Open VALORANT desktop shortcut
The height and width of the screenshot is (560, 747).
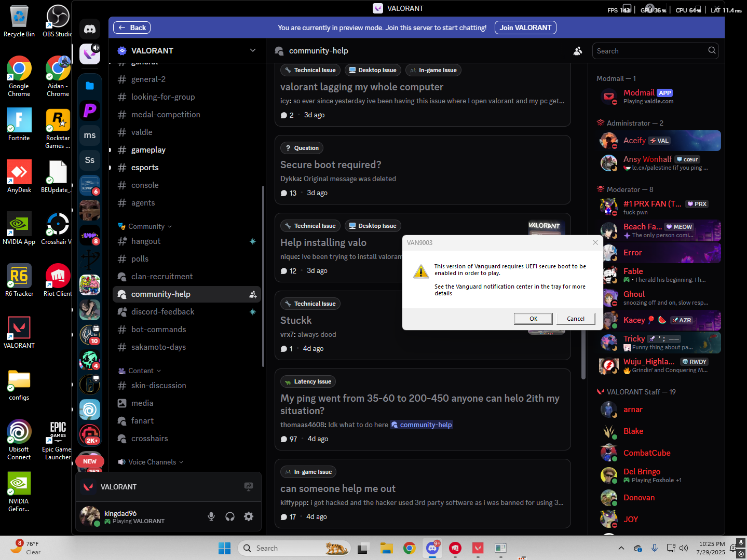point(19,332)
